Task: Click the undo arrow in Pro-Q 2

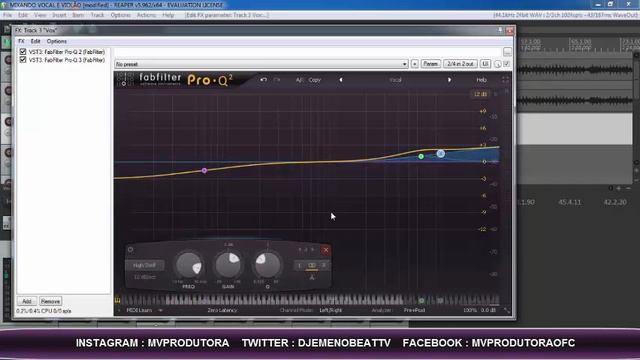Action: click(264, 80)
